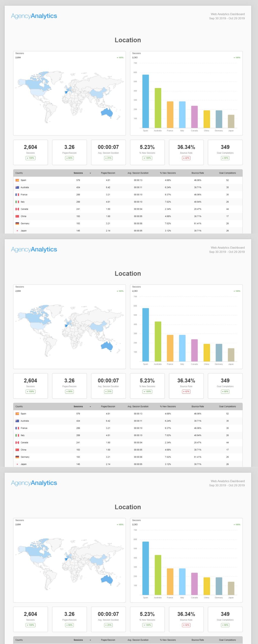Select Goal Completions header in the second table

(227, 407)
